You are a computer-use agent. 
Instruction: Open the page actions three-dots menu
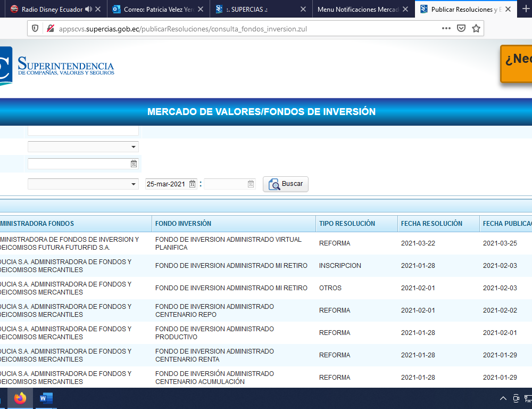click(446, 29)
